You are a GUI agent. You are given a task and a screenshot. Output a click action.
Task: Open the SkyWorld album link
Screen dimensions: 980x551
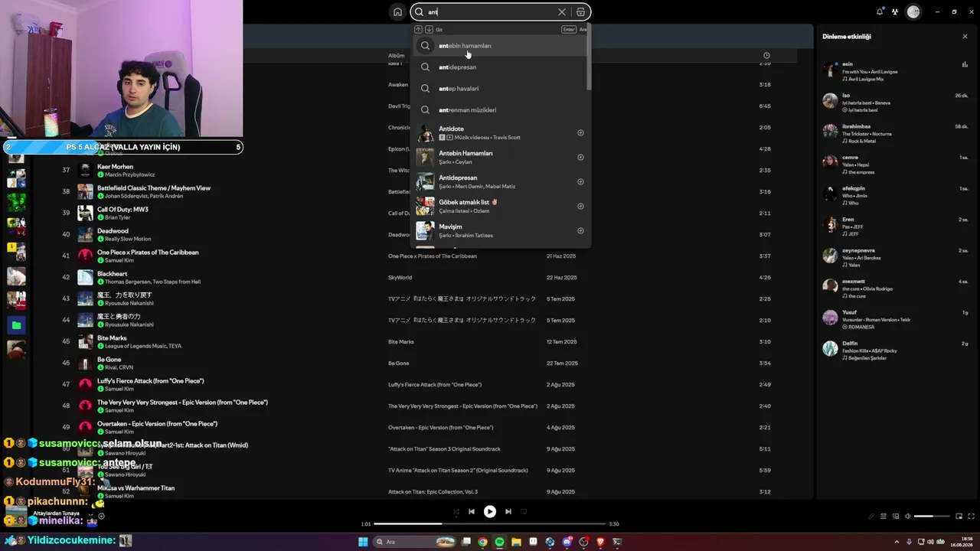(x=400, y=278)
